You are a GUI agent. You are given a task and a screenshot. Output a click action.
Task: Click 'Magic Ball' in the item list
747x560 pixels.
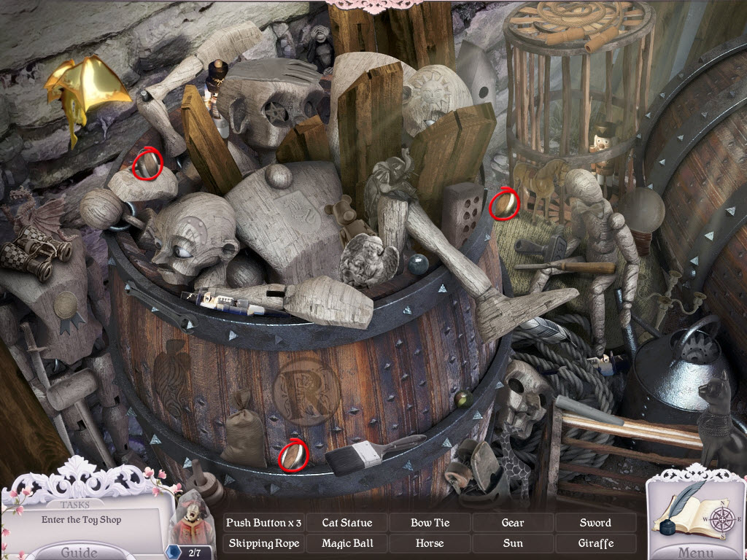click(347, 543)
